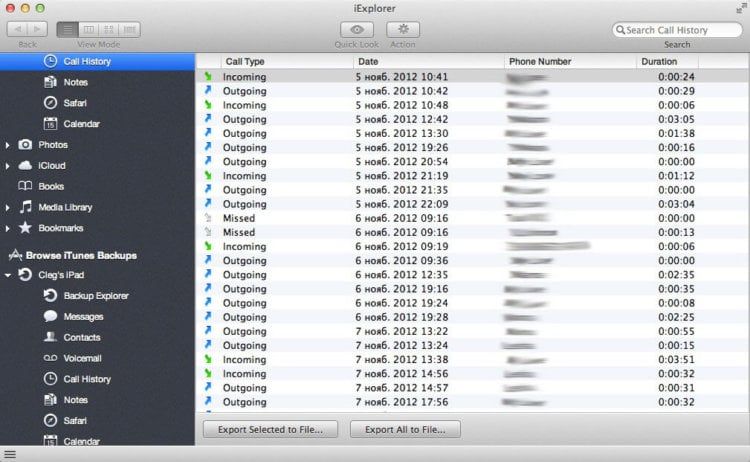Switch to column view mode
750x462 pixels.
click(88, 30)
